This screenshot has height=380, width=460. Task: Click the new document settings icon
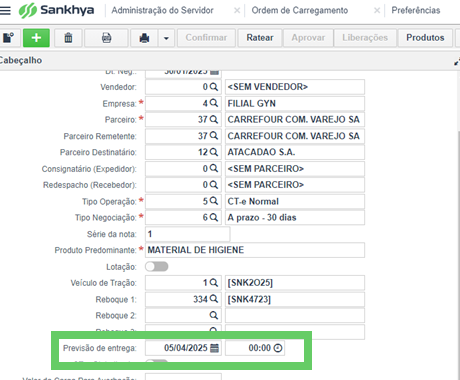[9, 38]
